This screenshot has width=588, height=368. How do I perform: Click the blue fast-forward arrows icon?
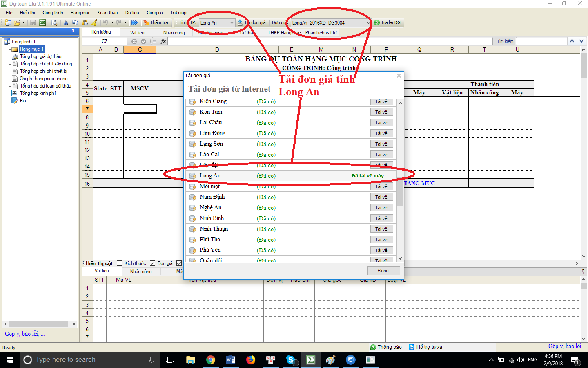[134, 23]
